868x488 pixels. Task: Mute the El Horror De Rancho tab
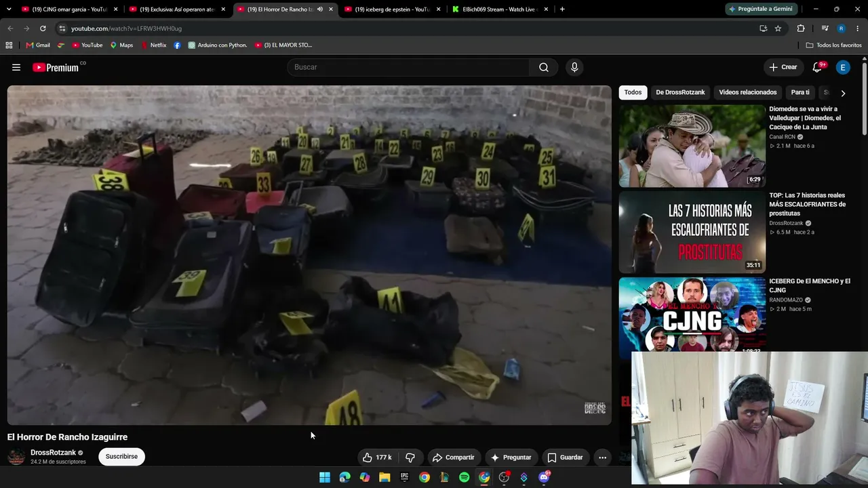[x=319, y=9]
